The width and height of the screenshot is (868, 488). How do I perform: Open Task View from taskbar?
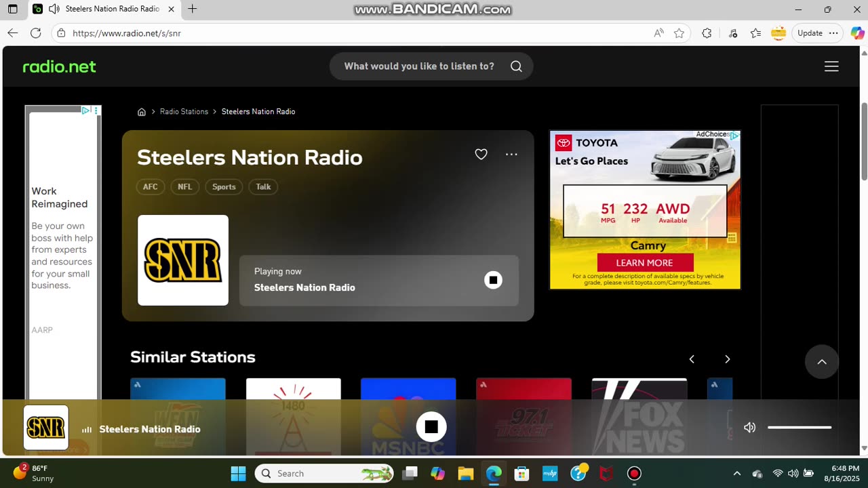[410, 473]
